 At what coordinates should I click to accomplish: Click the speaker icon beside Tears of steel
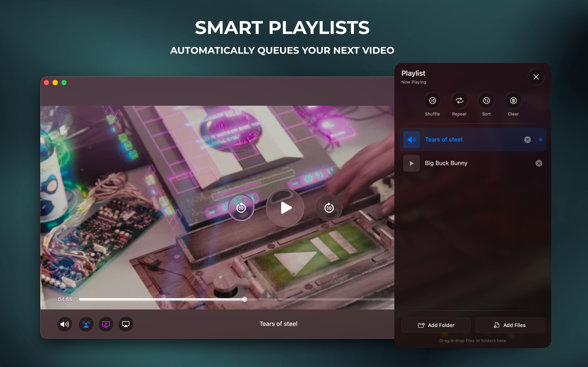tap(411, 139)
